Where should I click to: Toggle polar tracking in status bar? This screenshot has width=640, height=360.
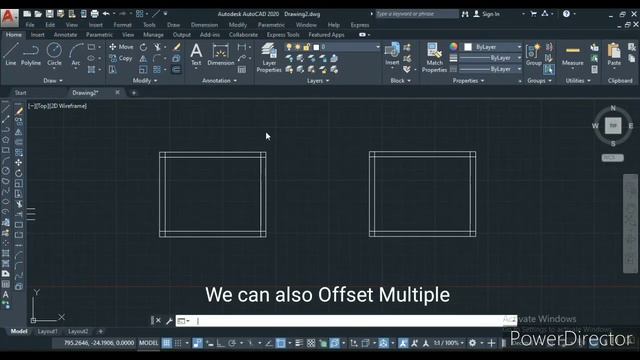[x=232, y=343]
